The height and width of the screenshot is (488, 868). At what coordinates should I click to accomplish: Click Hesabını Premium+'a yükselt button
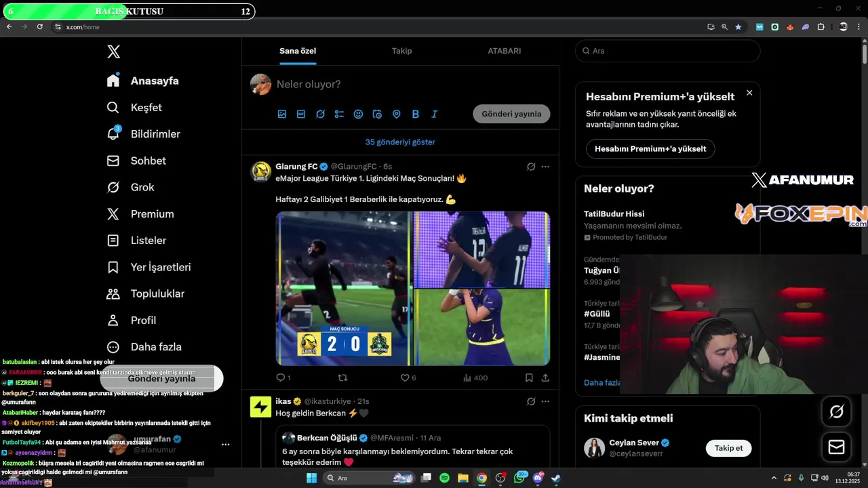(x=650, y=148)
